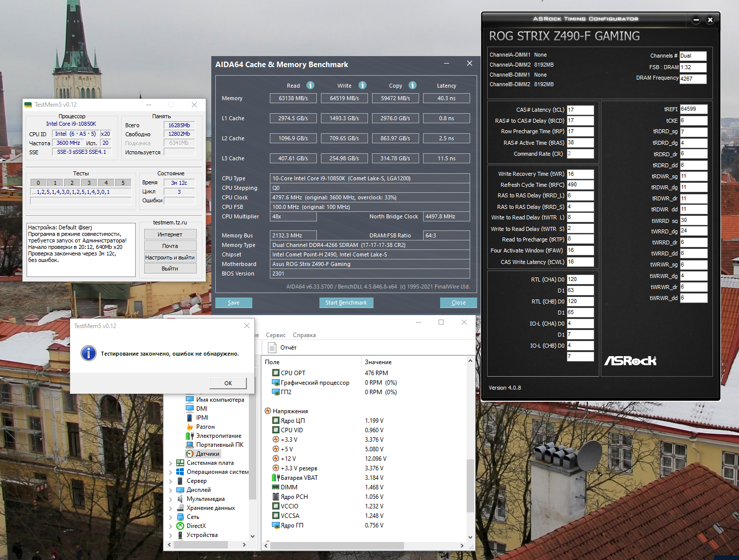739x560 pixels.
Task: Click the Выйти button in TestMem5
Action: pyautogui.click(x=170, y=268)
